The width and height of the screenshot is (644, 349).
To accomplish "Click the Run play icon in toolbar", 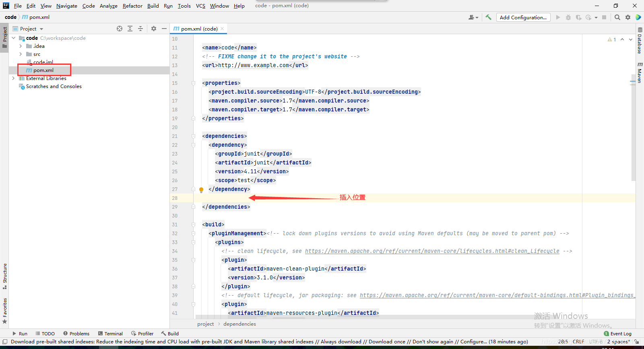I will click(558, 17).
